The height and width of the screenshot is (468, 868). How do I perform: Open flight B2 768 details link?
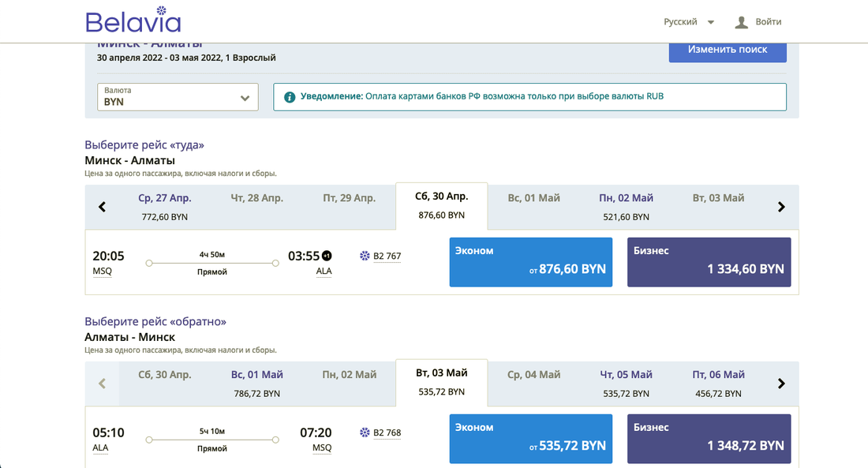tap(387, 432)
